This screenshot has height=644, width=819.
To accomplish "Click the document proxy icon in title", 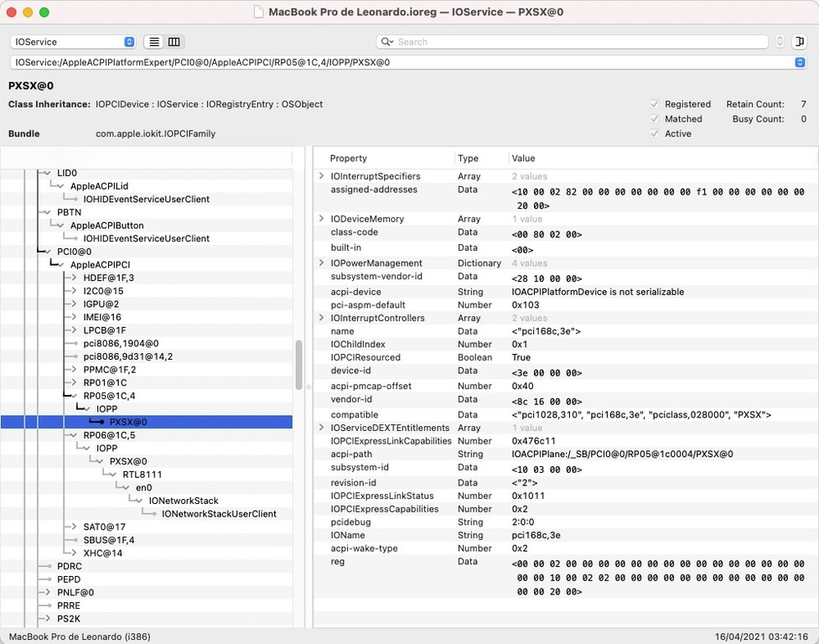I will tap(258, 12).
